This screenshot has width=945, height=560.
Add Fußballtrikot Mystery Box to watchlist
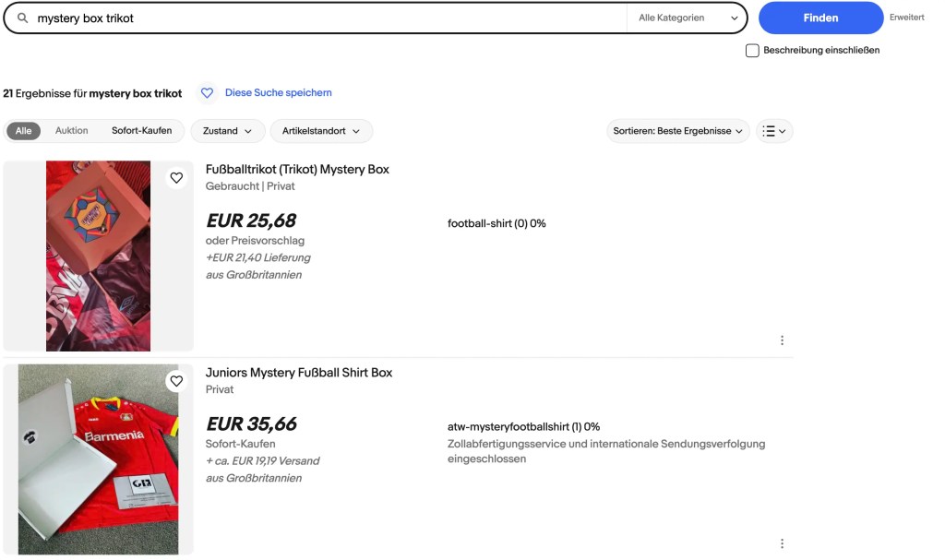176,178
